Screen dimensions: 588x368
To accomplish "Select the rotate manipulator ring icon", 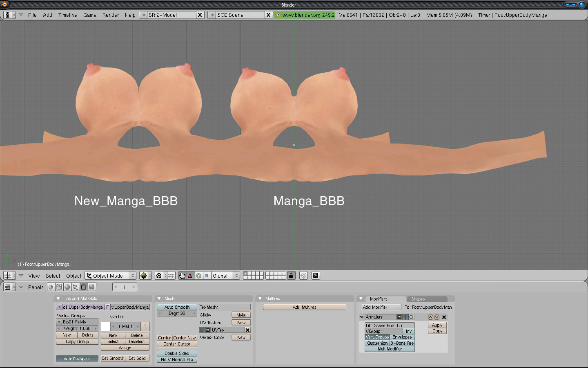I will (198, 276).
